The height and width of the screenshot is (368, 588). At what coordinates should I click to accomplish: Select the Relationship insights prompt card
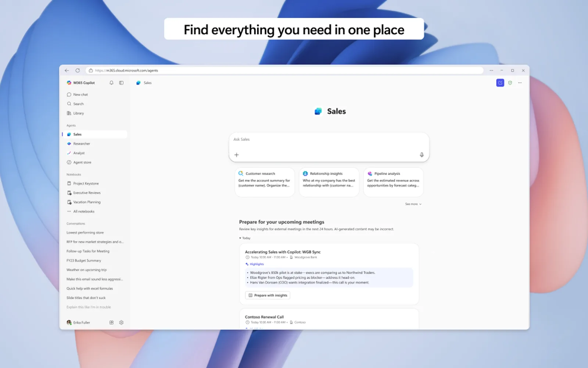pyautogui.click(x=329, y=182)
